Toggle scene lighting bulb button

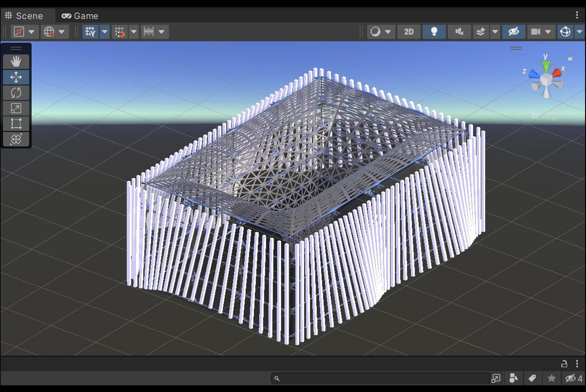(x=434, y=31)
